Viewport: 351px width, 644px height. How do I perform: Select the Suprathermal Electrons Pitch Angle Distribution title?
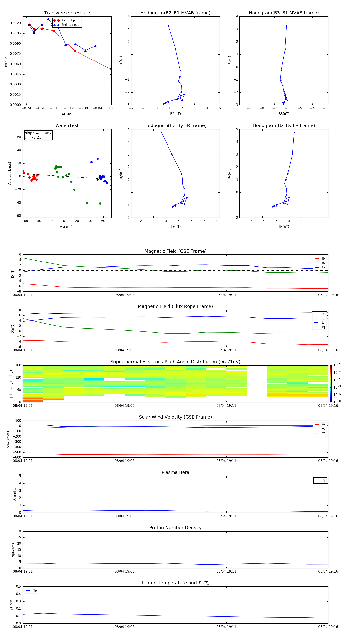[x=175, y=362]
